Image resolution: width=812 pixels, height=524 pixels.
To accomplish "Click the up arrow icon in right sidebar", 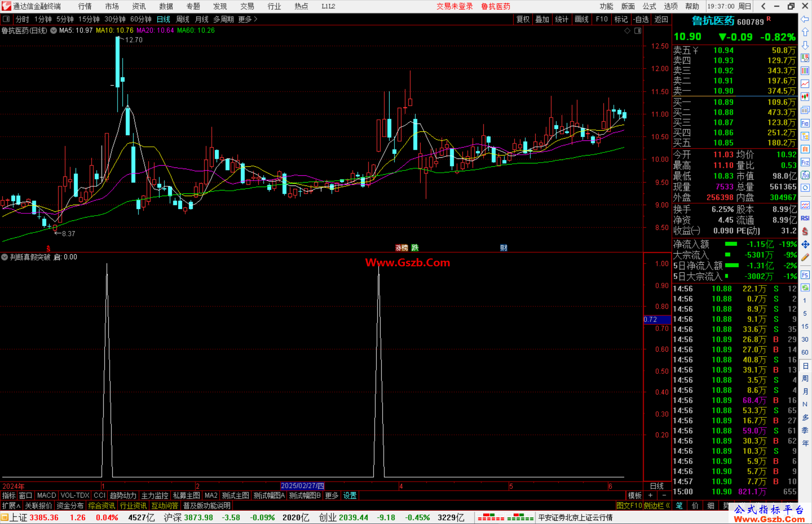I will (x=805, y=32).
